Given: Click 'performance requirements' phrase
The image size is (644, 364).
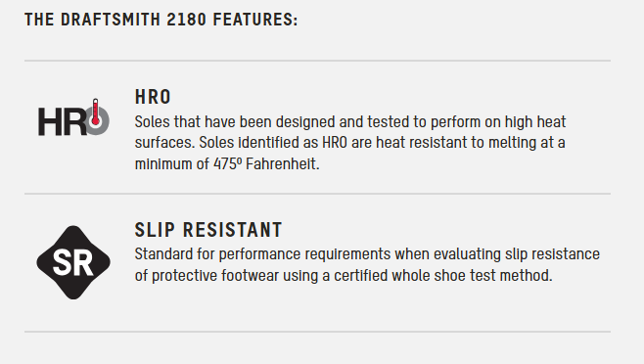Looking at the screenshot, I should 304,254.
